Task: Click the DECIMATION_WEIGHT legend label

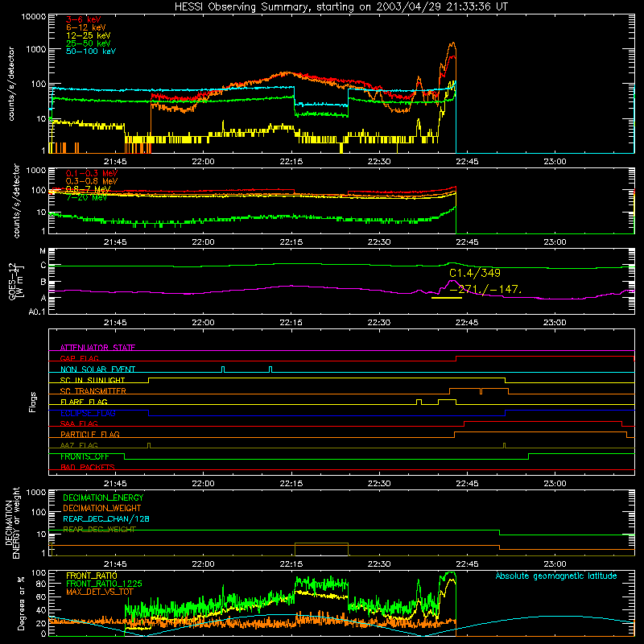Action: [x=102, y=508]
